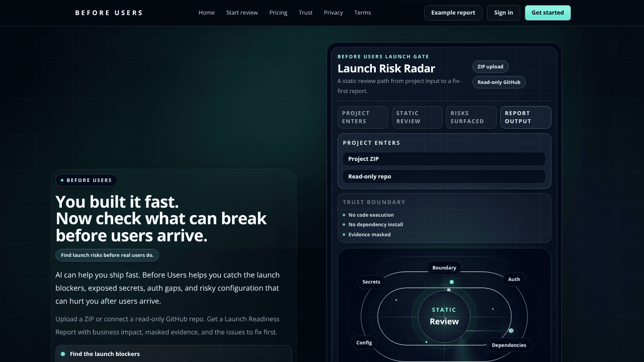Viewport: 644px width, 362px height.
Task: Open the Terms nav link
Action: 362,13
